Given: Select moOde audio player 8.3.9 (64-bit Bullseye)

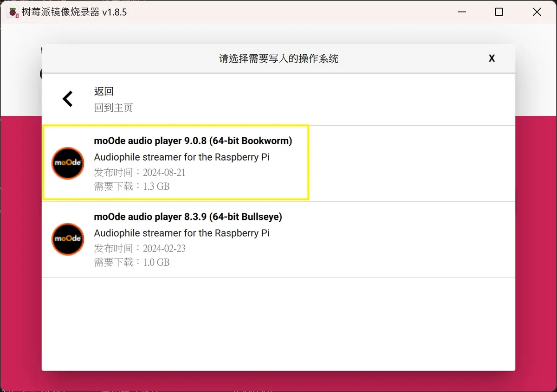Looking at the screenshot, I should [278, 239].
